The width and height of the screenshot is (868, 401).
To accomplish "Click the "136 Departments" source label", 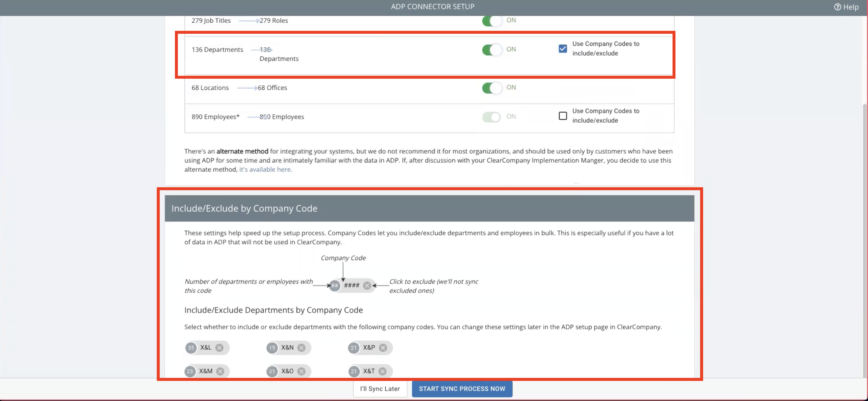I will click(217, 50).
